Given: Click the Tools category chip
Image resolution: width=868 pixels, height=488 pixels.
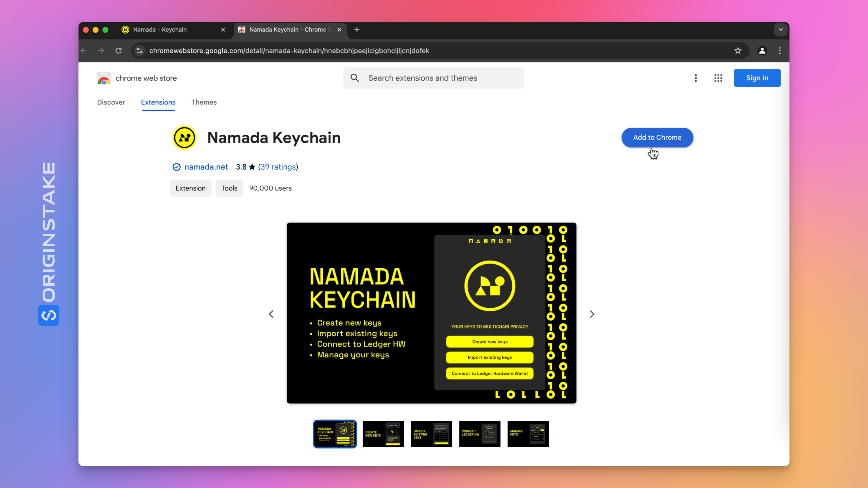Looking at the screenshot, I should (229, 188).
